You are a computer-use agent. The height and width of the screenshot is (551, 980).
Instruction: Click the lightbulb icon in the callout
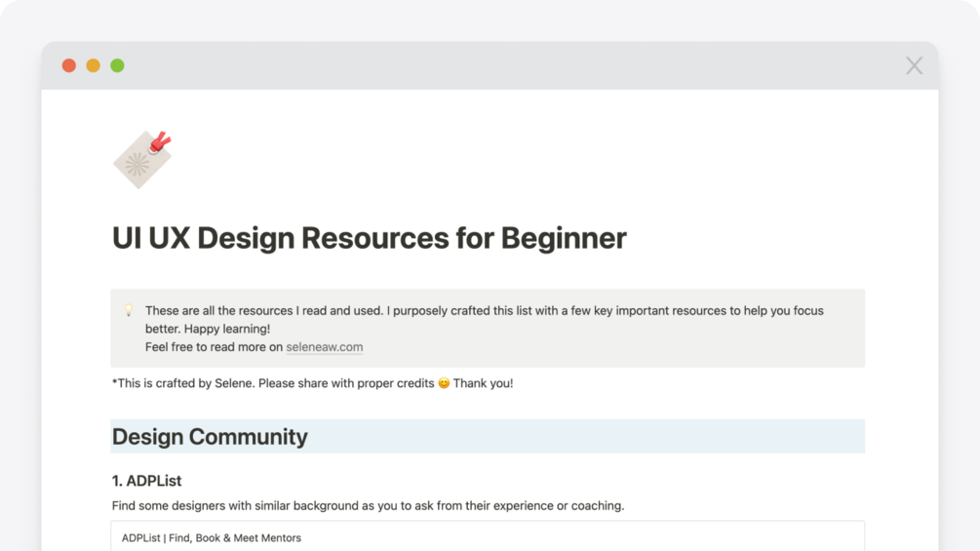[128, 311]
